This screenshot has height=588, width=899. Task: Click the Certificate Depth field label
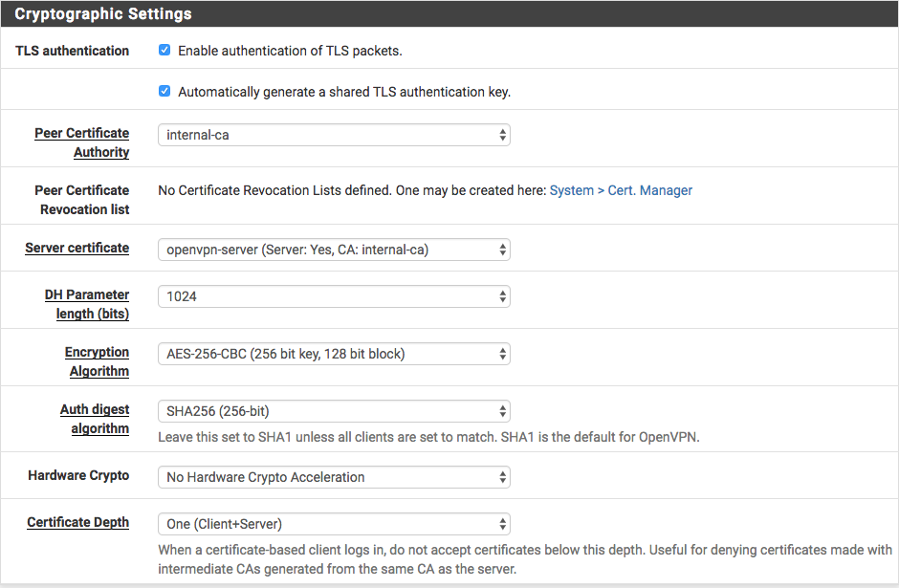coord(77,523)
